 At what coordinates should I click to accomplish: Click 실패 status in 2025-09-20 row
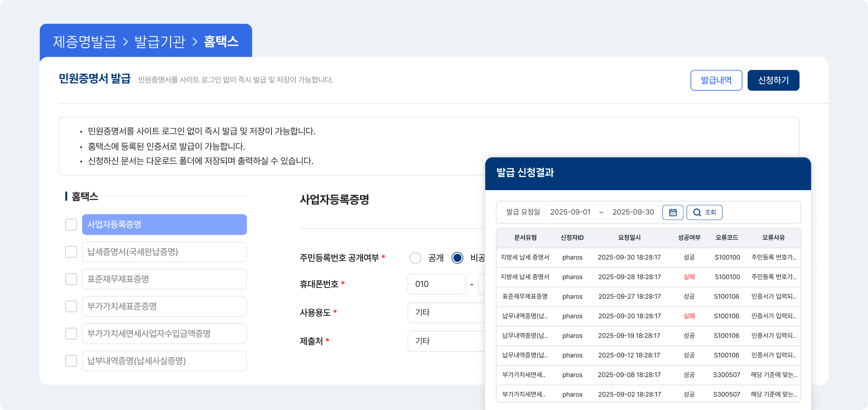tap(689, 316)
